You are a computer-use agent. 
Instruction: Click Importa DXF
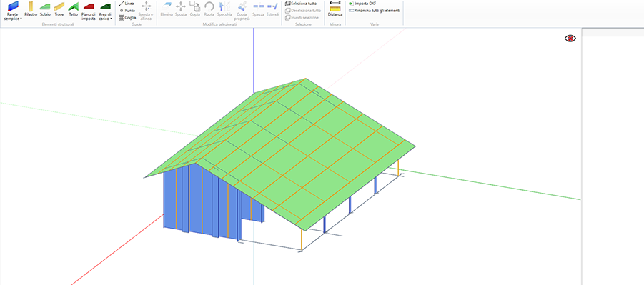click(362, 4)
